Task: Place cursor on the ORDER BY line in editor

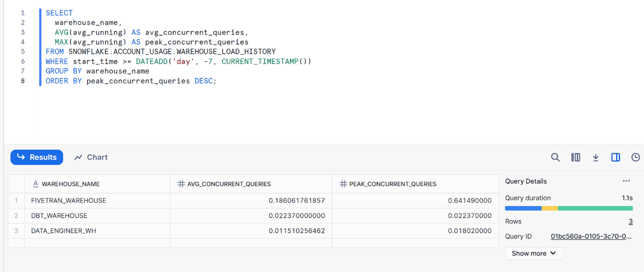Action: 131,81
